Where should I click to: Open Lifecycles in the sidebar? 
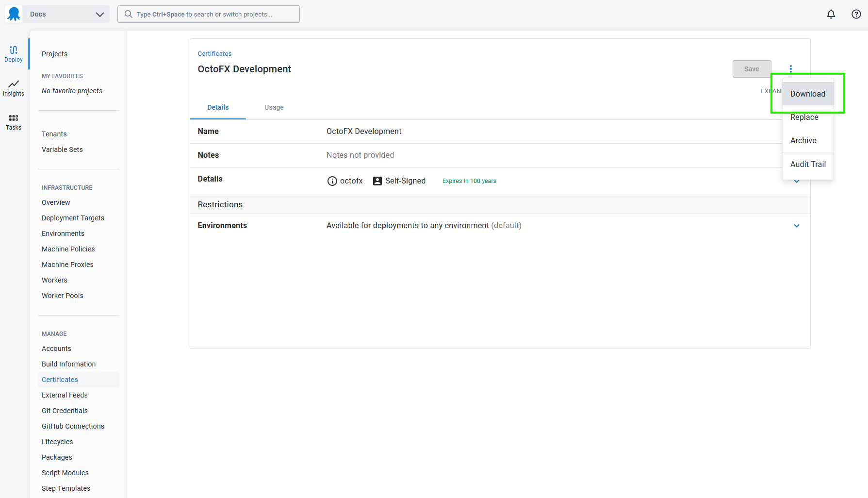57,442
